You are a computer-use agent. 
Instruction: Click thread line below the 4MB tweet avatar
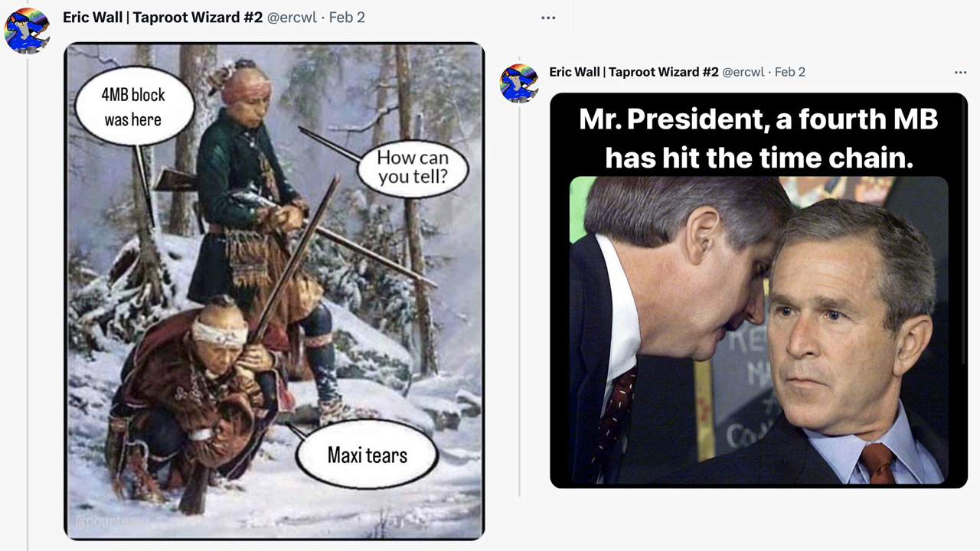tap(28, 306)
